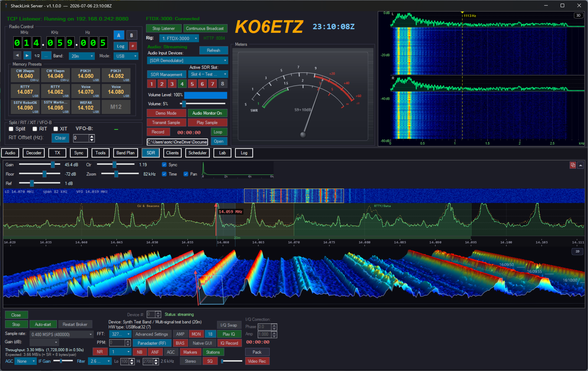Click the red hash button beside Log
Viewport: 588px width, 371px height.
coord(133,46)
